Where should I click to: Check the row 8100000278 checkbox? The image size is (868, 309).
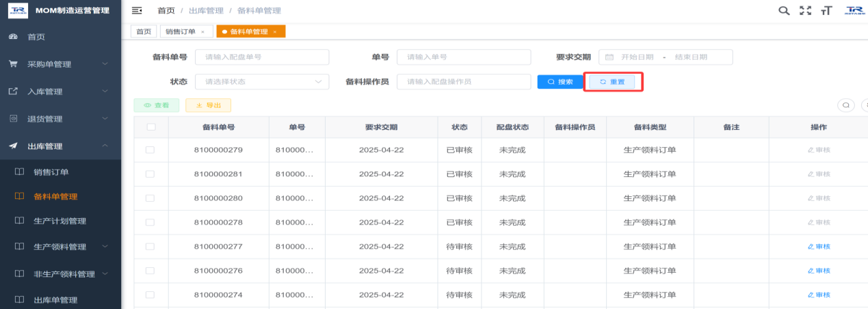(150, 222)
